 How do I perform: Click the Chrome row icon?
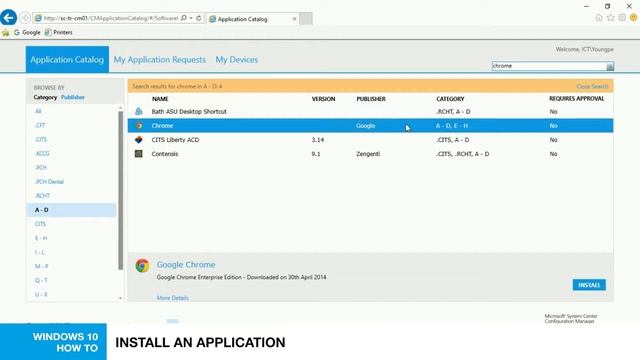[x=139, y=126]
